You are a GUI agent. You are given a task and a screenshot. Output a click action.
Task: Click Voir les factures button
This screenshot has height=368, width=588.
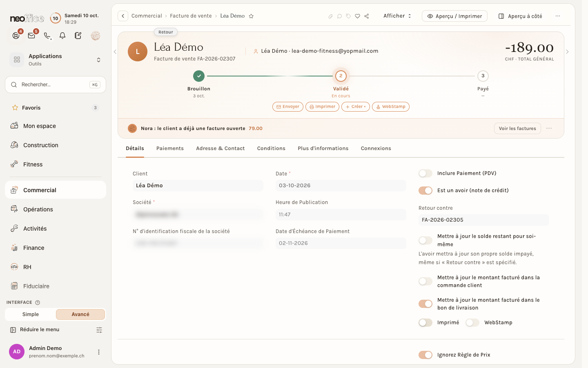pos(517,128)
